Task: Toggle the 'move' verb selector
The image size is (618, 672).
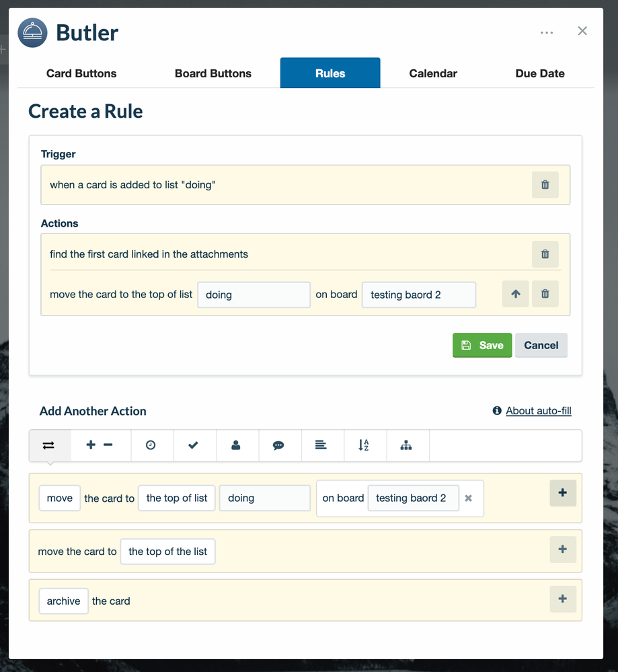Action: [x=60, y=498]
